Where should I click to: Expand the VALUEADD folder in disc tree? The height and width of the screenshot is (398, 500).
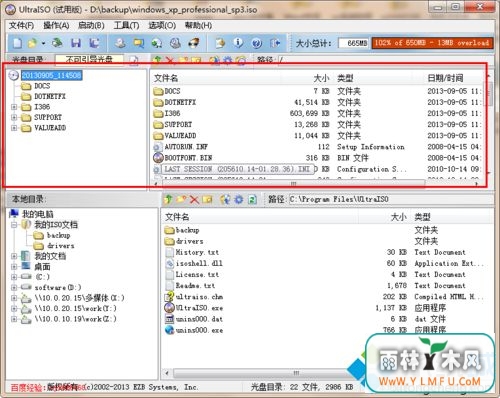point(14,128)
